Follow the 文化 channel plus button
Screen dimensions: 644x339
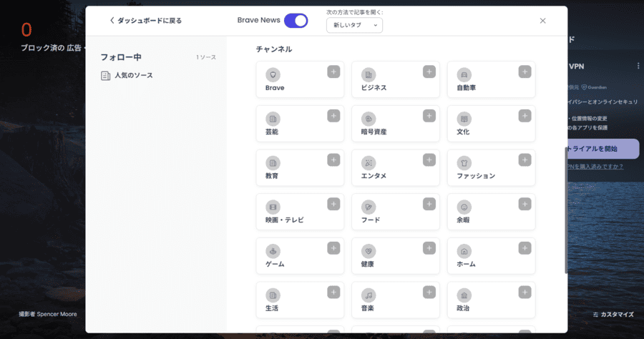tap(525, 116)
